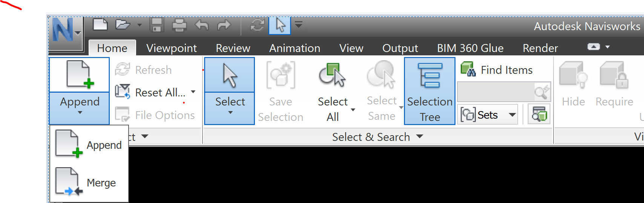
Task: Toggle the Select cursor tool in ribbon
Action: point(230,75)
